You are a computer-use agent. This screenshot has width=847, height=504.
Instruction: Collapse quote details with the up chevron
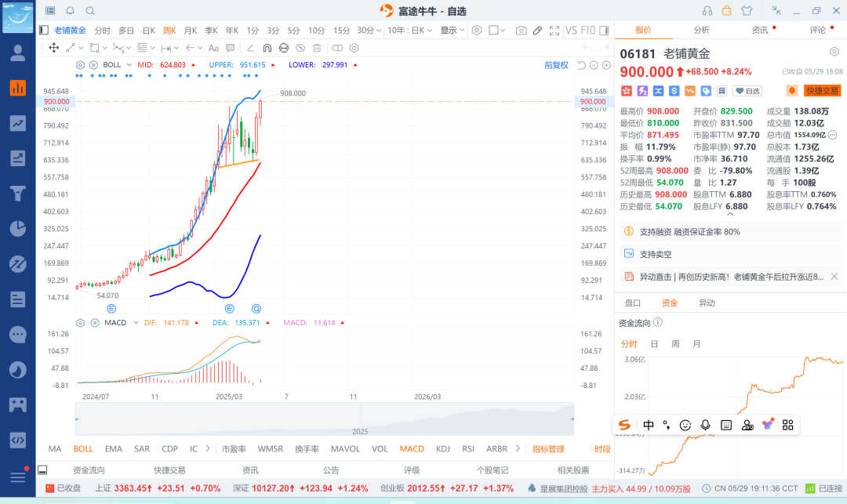pos(730,215)
